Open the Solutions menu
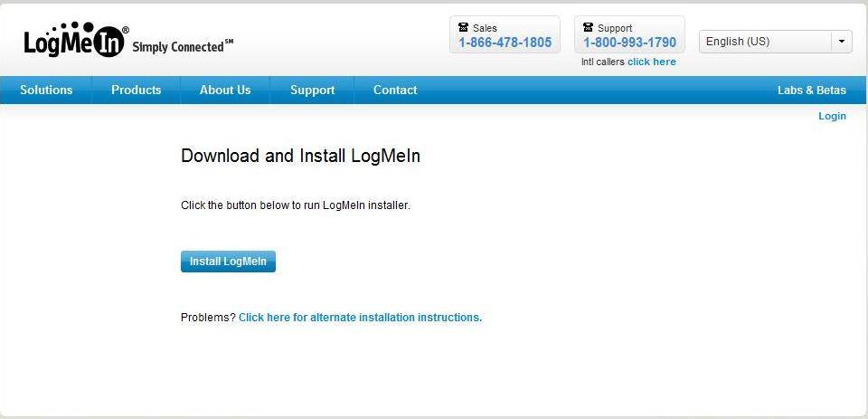Screen dimensions: 868x419 coord(46,90)
